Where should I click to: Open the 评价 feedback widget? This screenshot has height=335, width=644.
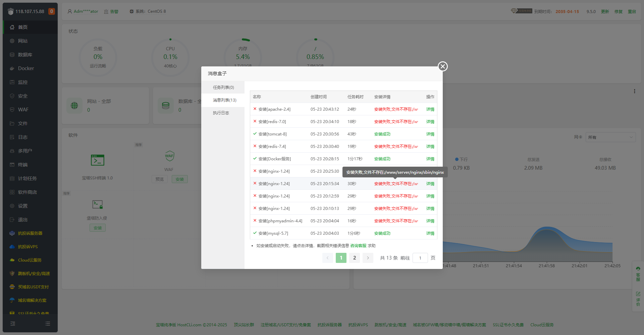[x=638, y=299]
